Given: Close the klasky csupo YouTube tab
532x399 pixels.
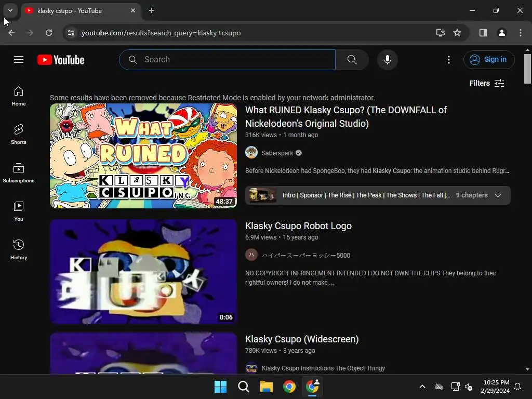Looking at the screenshot, I should tap(133, 10).
